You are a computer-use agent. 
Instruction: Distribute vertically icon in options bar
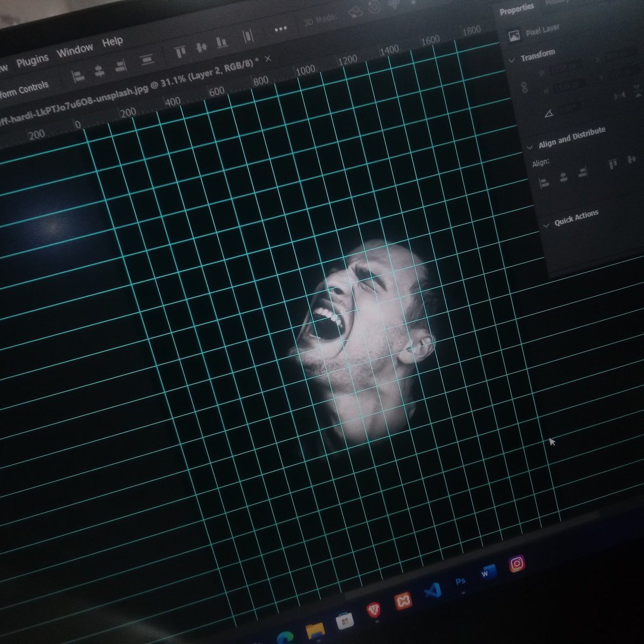147,58
